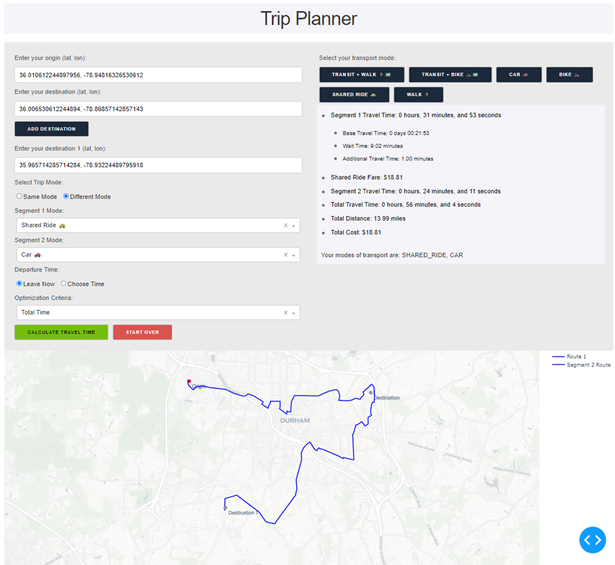Viewport: 615px width, 565px height.
Task: Clear the Optimization Criteria selection
Action: click(x=285, y=313)
